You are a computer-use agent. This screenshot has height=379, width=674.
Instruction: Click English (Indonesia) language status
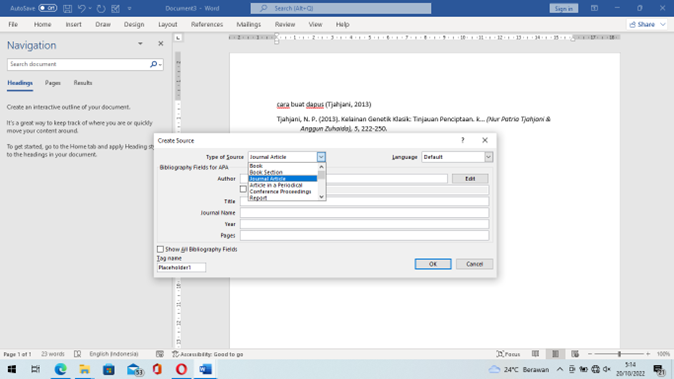114,354
